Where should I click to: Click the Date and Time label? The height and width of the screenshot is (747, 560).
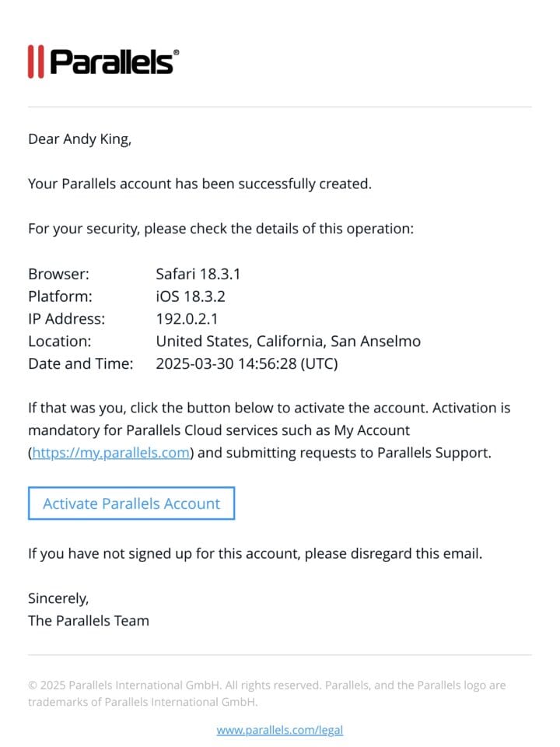(80, 363)
